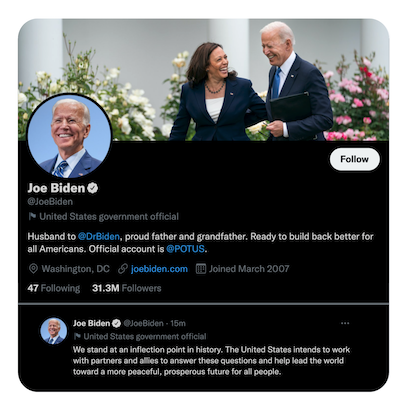
Task: Visit the joebiden.com website link
Action: (x=159, y=269)
